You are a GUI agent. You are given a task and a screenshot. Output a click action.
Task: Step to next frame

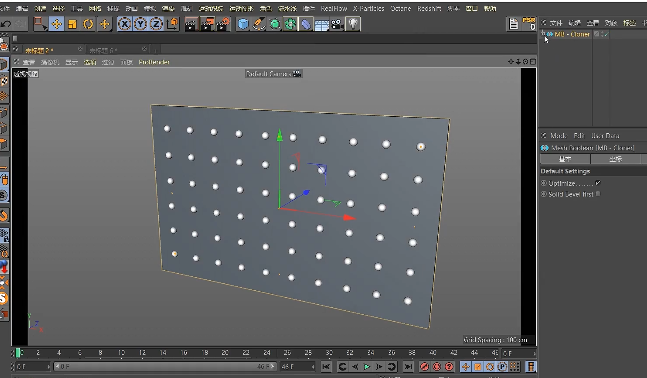[379, 366]
